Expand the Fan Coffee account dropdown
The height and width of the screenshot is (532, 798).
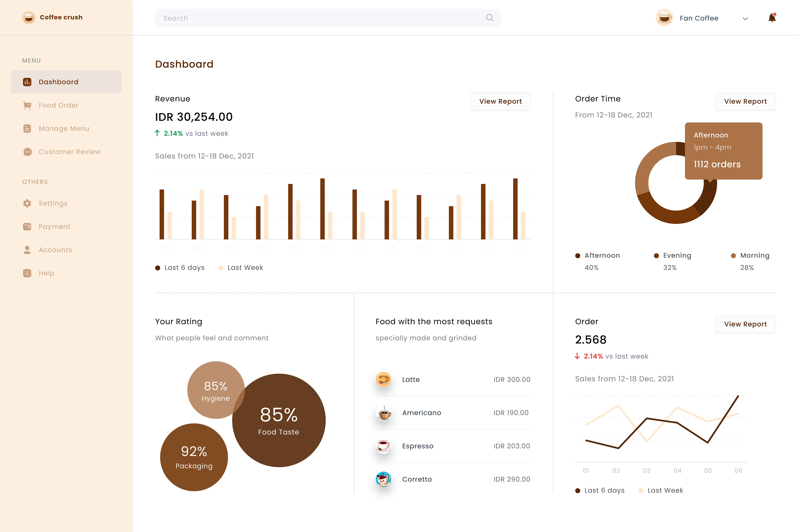coord(745,19)
